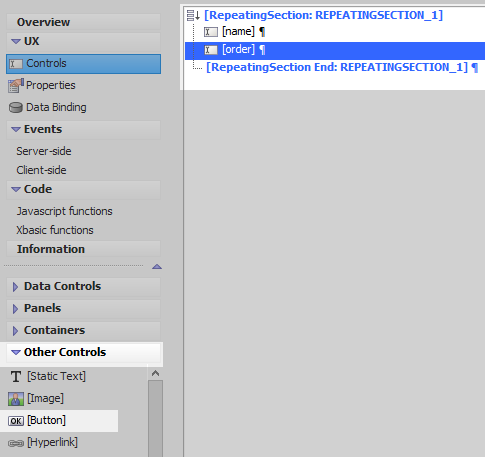Click the RepeatingSection icon in tree
This screenshot has height=457, width=485.
pos(193,15)
